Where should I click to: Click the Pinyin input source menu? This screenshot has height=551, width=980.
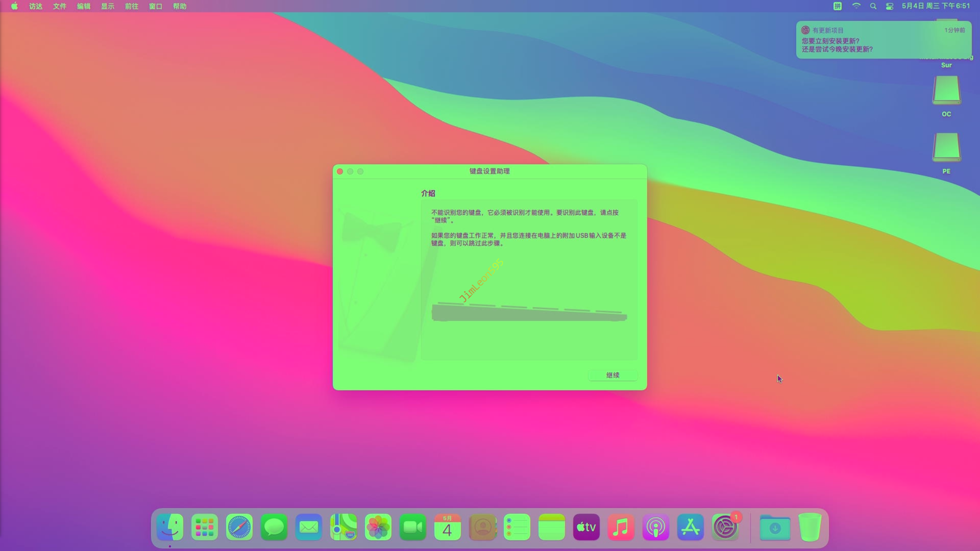click(x=837, y=6)
